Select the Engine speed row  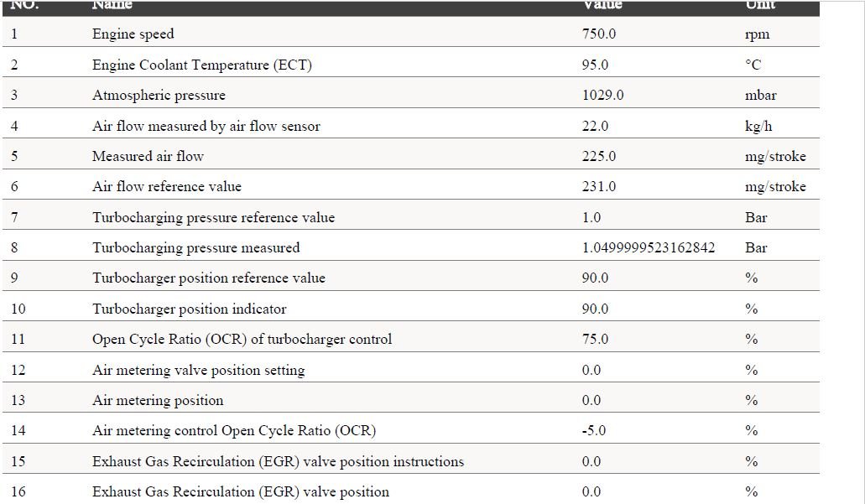[x=411, y=34]
